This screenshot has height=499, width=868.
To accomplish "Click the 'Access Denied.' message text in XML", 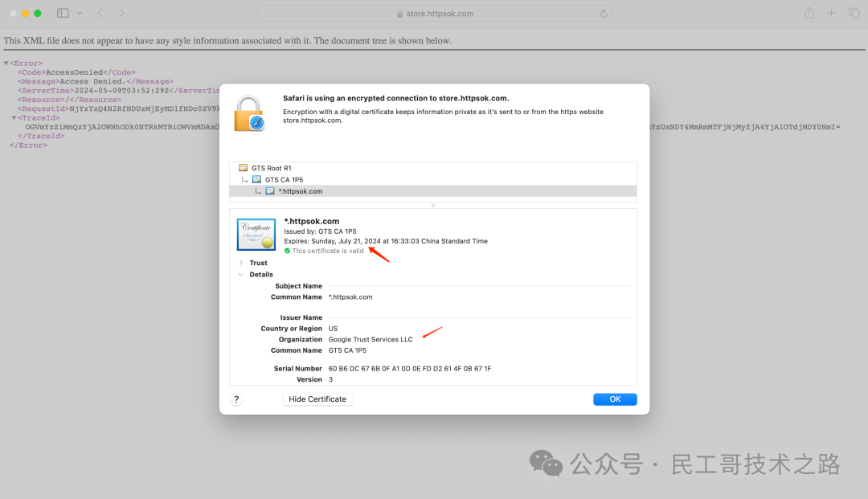I will 93,81.
